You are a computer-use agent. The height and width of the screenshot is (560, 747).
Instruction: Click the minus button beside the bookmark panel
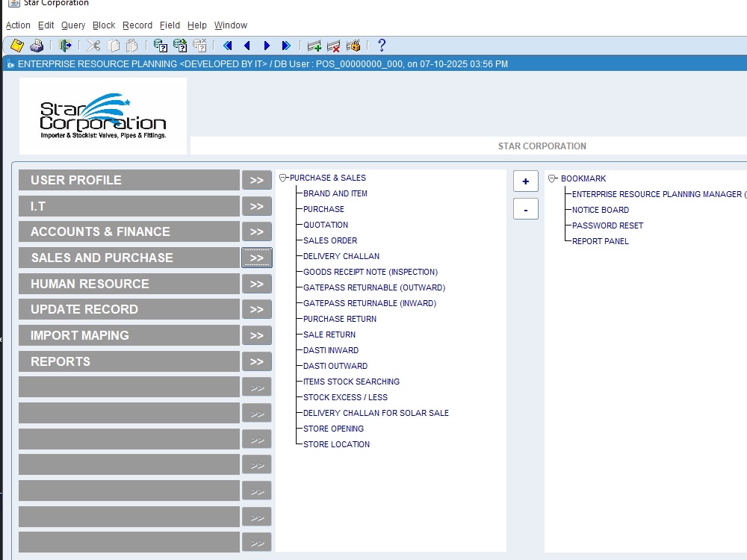click(525, 208)
